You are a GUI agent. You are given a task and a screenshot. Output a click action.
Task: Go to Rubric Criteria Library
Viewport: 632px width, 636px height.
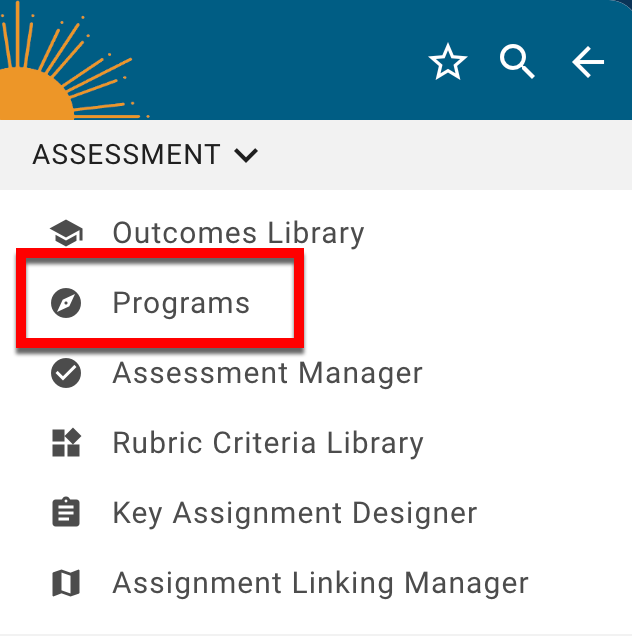pyautogui.click(x=268, y=443)
